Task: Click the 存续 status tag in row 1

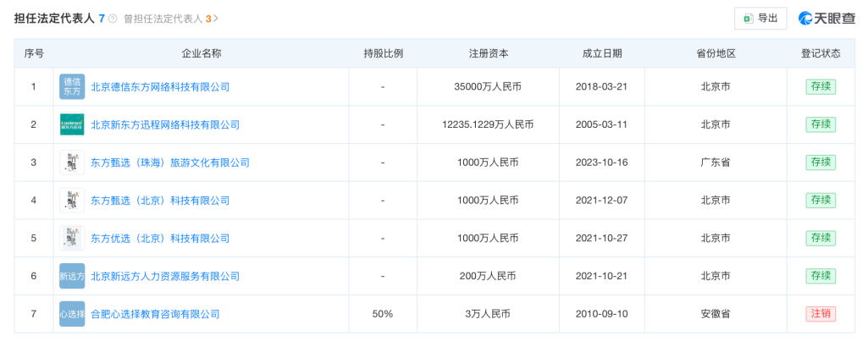Action: tap(821, 86)
